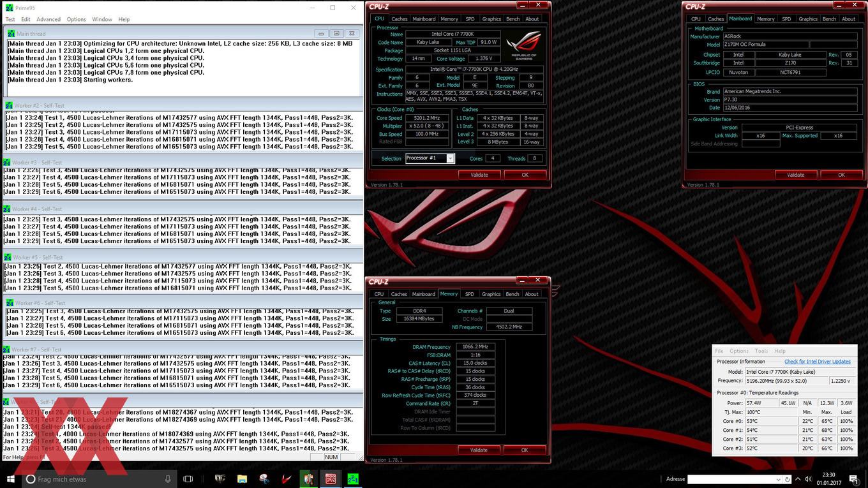Viewport: 868px width, 488px height.
Task: Switch to Caches tab in CPU-Z CPU window
Action: (x=400, y=19)
